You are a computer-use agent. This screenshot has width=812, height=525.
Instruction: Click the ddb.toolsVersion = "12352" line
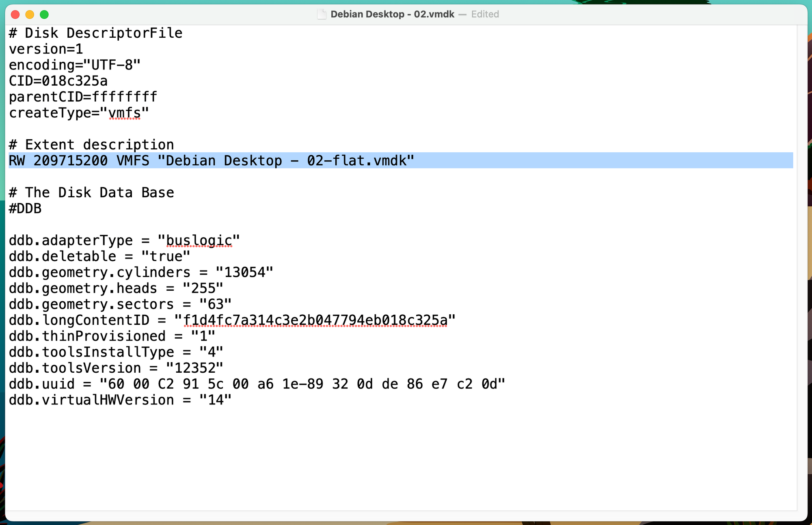(116, 368)
